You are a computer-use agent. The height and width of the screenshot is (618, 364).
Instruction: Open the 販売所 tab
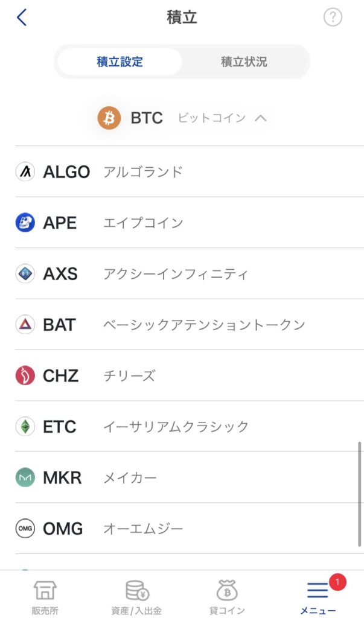tap(45, 597)
